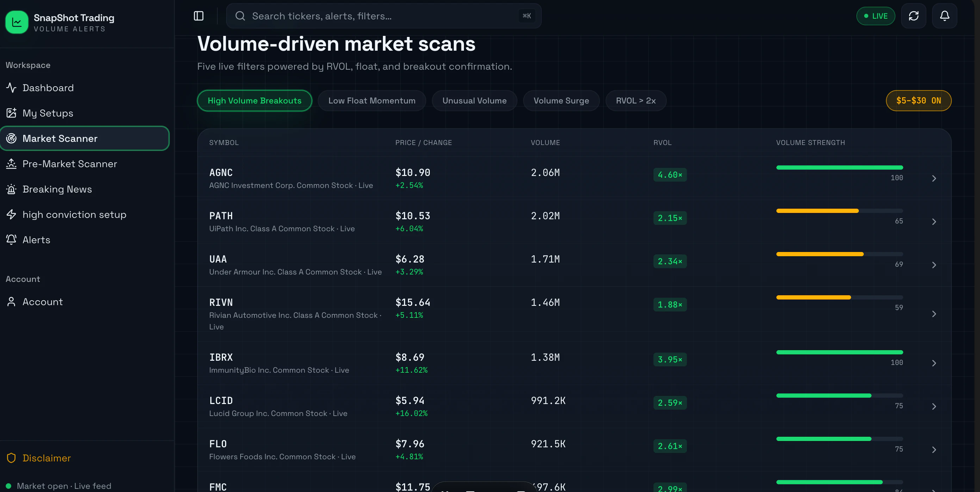980x492 pixels.
Task: Click the IBRX volume strength bar
Action: (839, 353)
